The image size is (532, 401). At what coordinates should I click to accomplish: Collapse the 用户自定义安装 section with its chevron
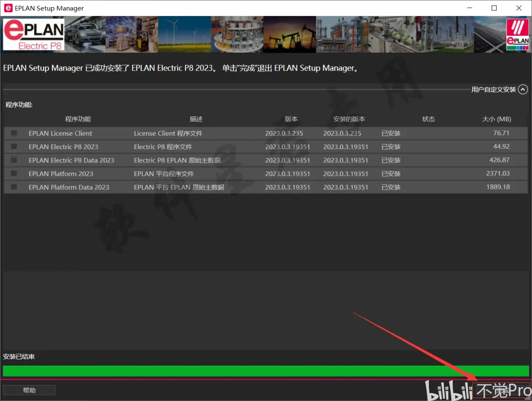coord(523,89)
